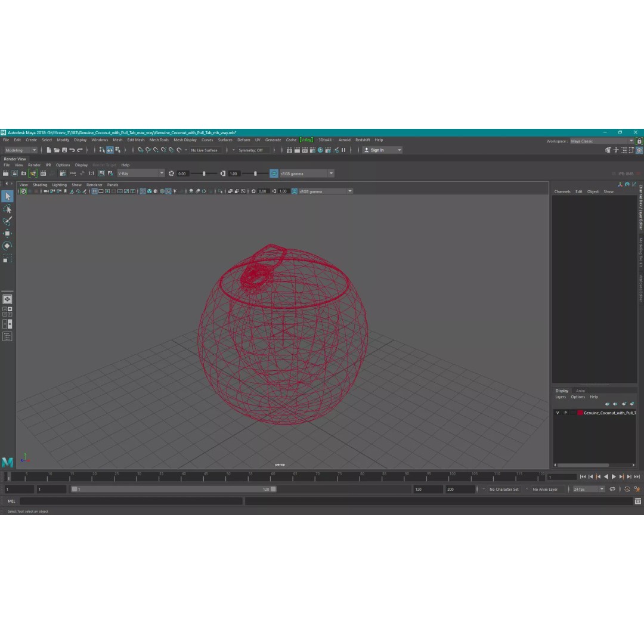Create a new scene from status line
Viewport: 644px width, 644px height.
click(x=49, y=150)
